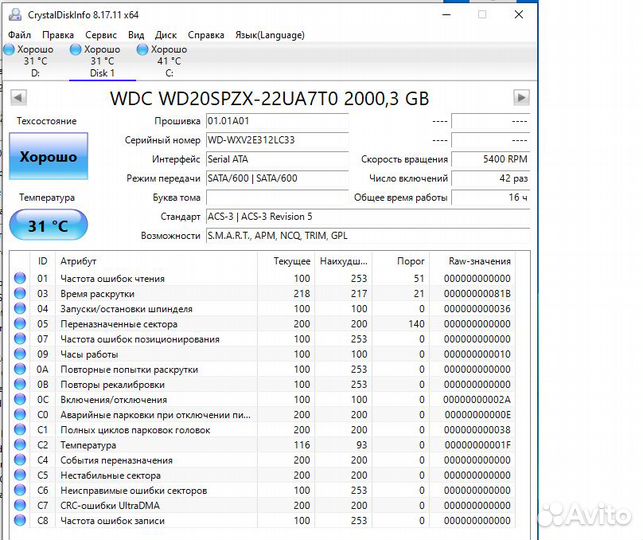
Task: Open the Справка menu
Action: coord(206,35)
